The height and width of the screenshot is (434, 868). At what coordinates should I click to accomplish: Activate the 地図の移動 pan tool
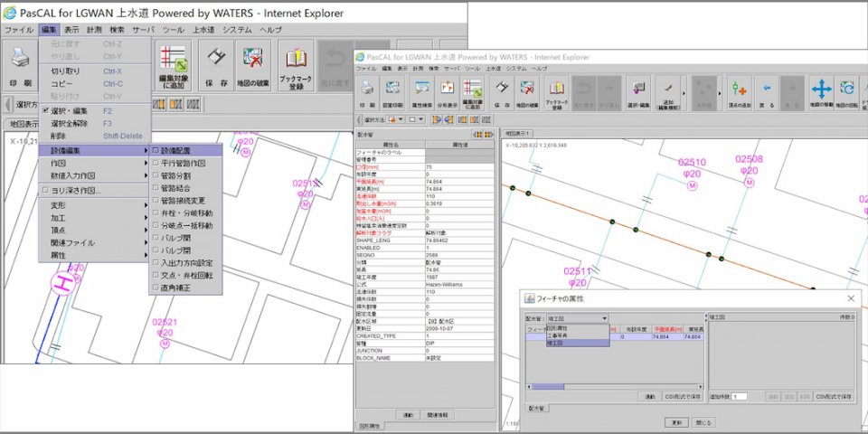pos(821,92)
